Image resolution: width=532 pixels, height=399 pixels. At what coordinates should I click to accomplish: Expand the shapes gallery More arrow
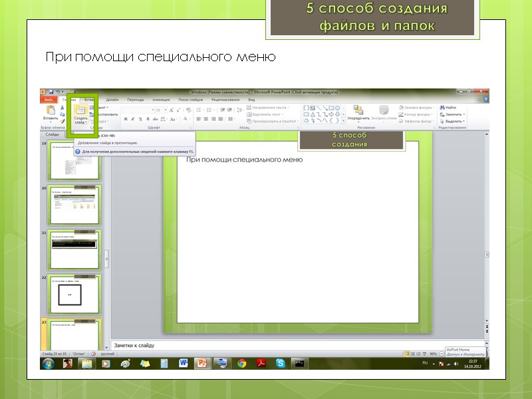(x=343, y=121)
